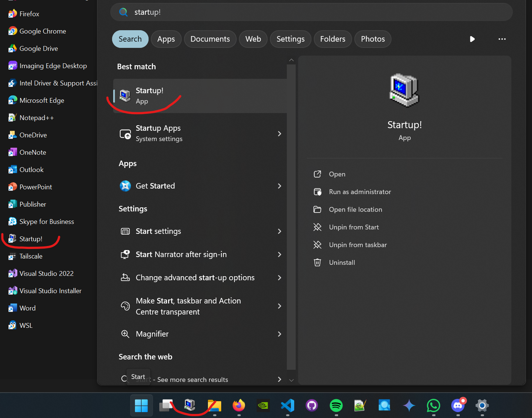Open GitHub Desktop from taskbar
532x418 pixels.
point(312,405)
